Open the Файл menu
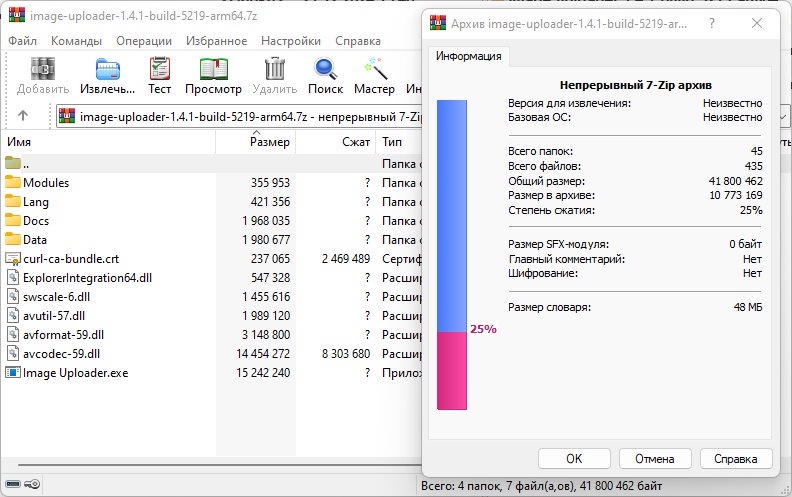 pyautogui.click(x=22, y=41)
